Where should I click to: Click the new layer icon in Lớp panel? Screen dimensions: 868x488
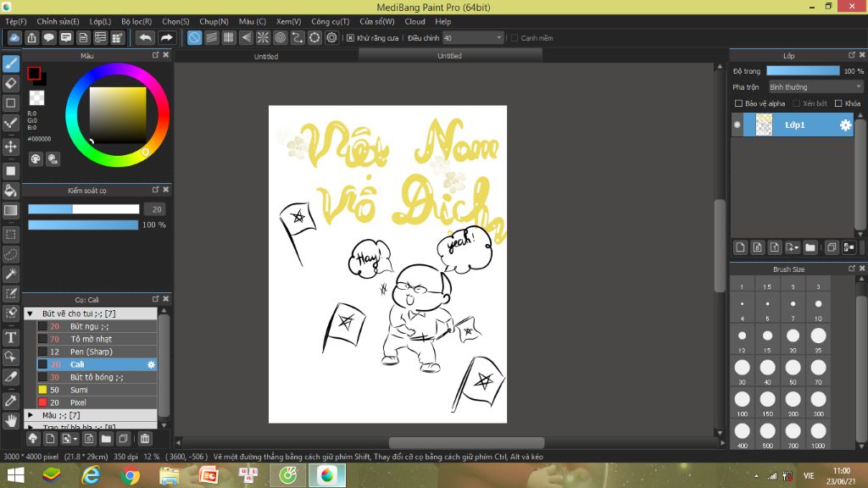pyautogui.click(x=740, y=247)
